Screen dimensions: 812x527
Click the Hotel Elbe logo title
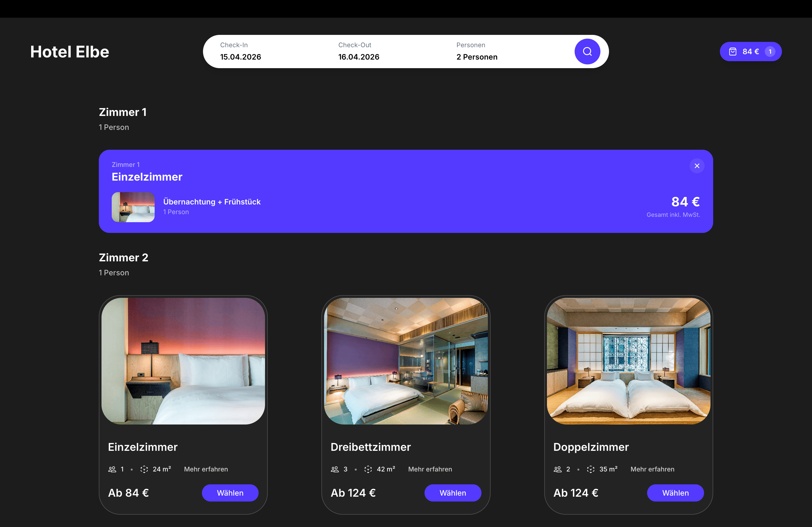coord(70,52)
